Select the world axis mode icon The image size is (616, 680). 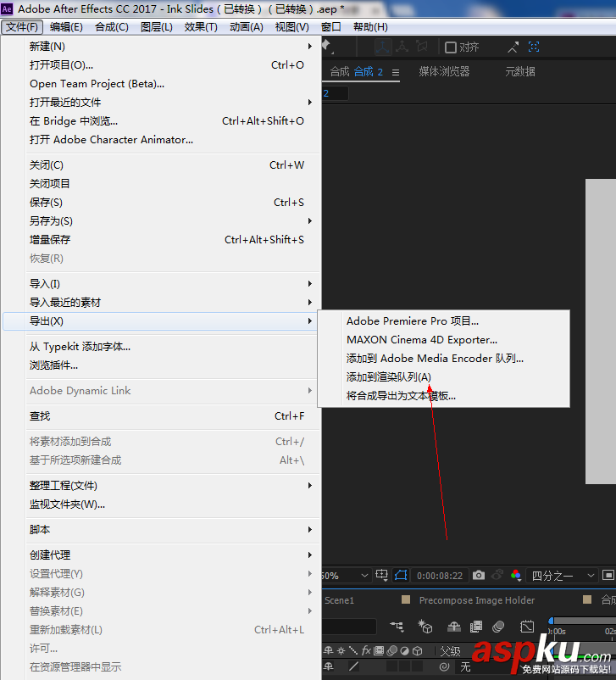point(402,47)
